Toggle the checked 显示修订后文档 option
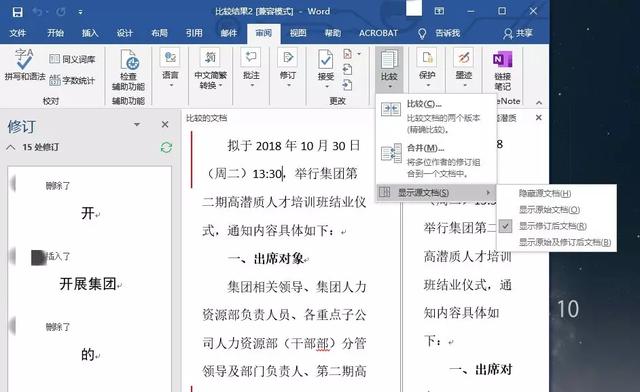The width and height of the screenshot is (640, 392). (556, 226)
